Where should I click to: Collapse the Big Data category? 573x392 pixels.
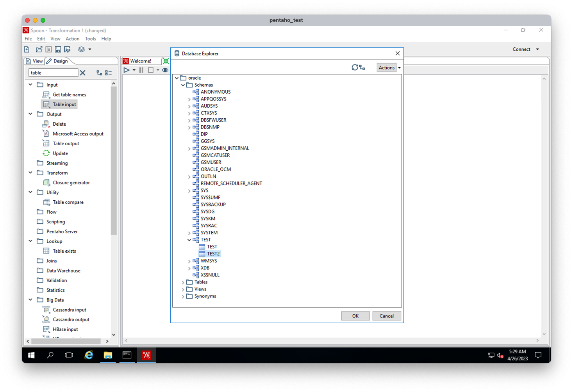click(31, 300)
